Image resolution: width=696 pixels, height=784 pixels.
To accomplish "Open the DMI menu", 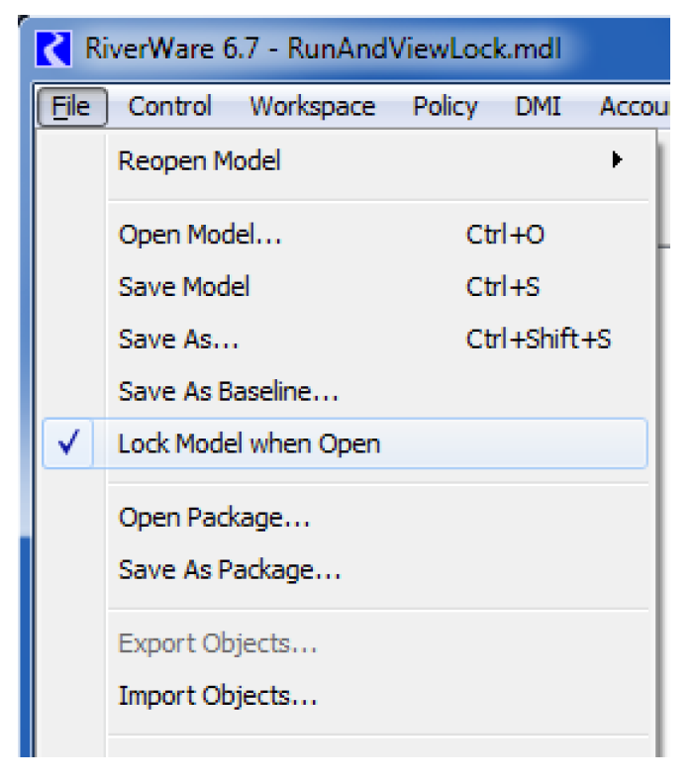I will (x=539, y=107).
